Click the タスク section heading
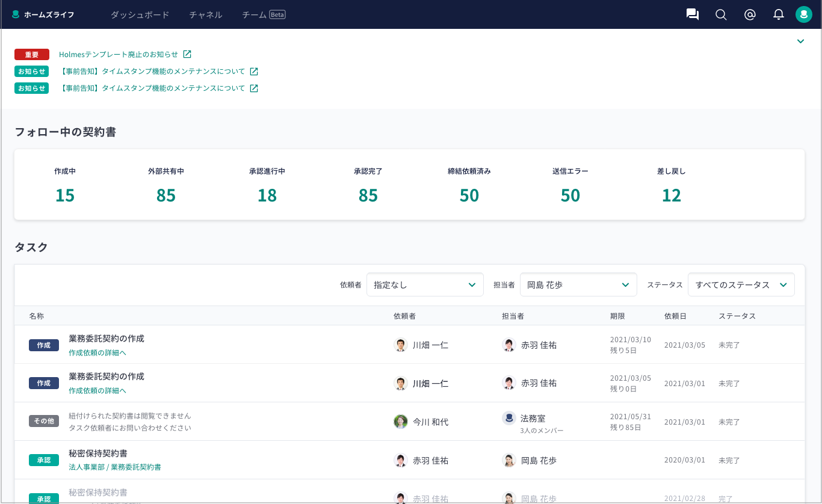This screenshot has width=822, height=504. click(31, 247)
